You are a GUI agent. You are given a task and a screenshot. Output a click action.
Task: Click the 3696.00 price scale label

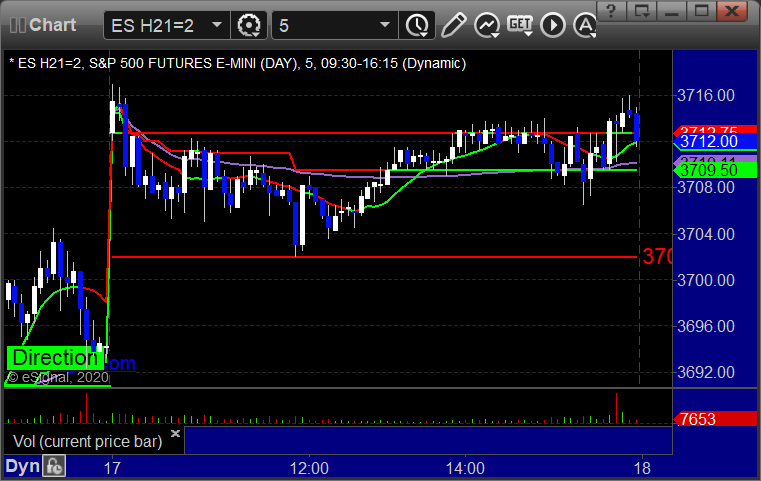[706, 326]
